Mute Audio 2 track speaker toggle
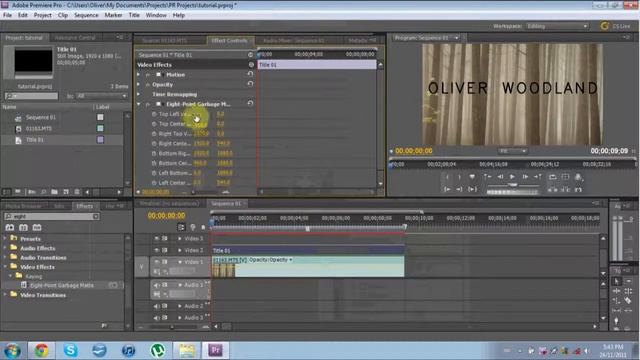The image size is (640, 360). point(156,306)
